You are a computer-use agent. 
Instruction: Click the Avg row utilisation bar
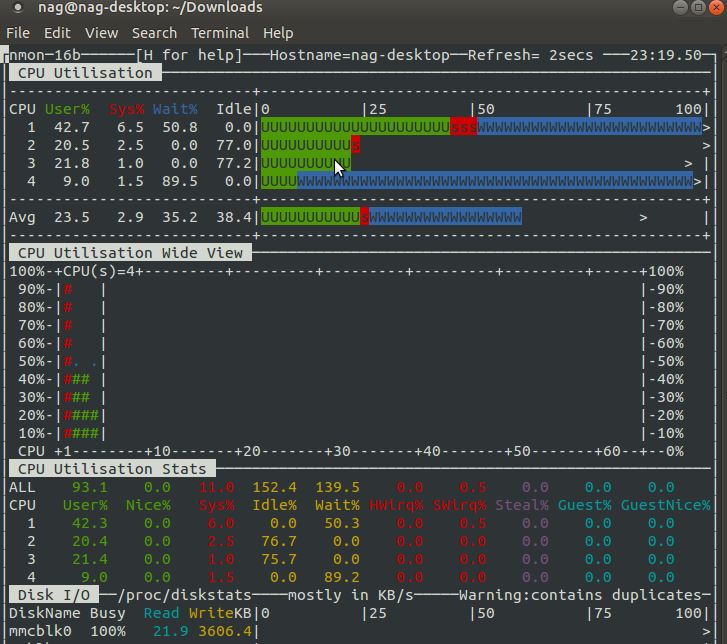pos(391,217)
